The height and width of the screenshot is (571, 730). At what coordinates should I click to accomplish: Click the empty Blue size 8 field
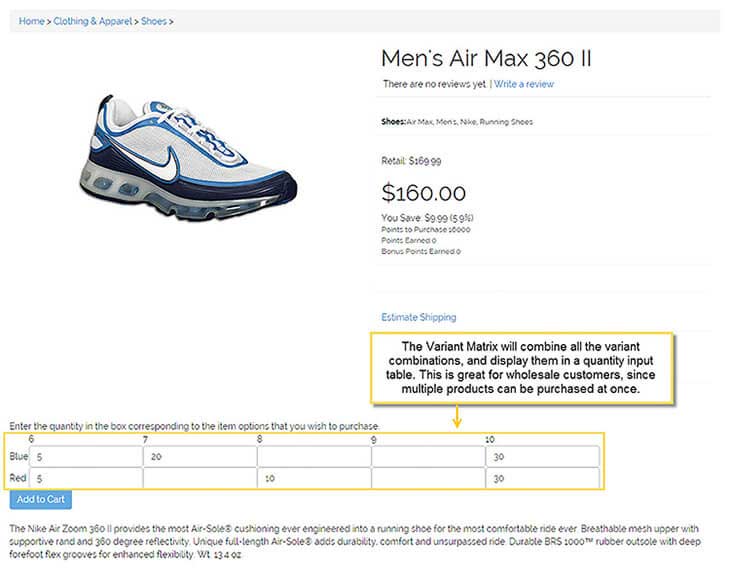point(314,456)
